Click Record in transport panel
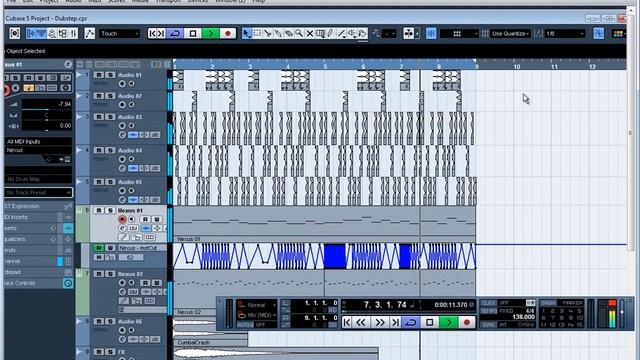 point(467,322)
